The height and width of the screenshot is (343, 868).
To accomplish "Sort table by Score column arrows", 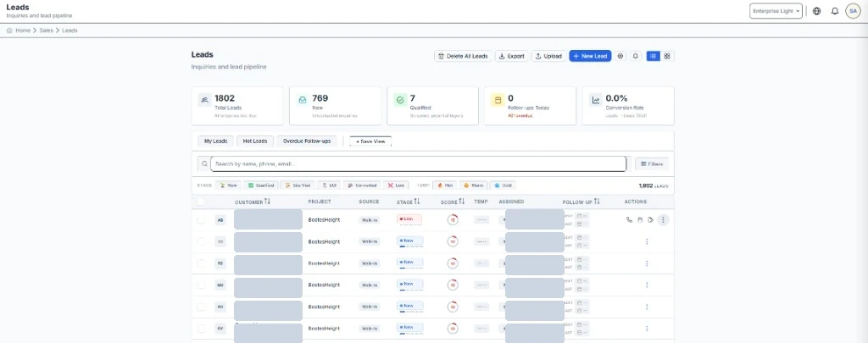I will point(462,202).
